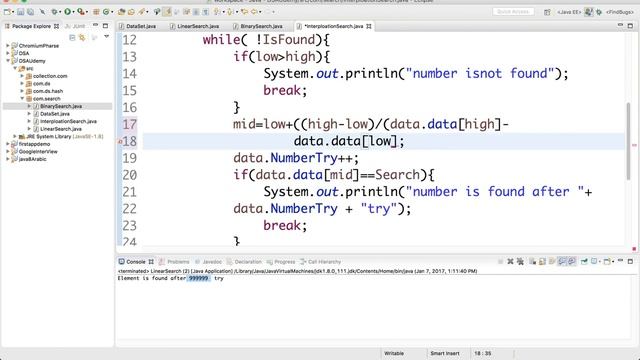The width and height of the screenshot is (640, 360).
Task: Click the Save All toolbar icon
Action: pos(31,12)
